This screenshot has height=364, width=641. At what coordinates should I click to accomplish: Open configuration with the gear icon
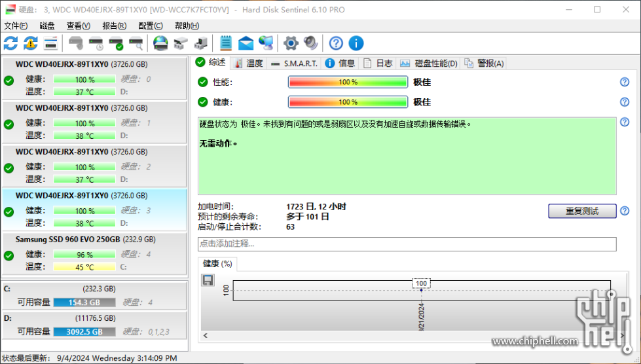pyautogui.click(x=291, y=43)
